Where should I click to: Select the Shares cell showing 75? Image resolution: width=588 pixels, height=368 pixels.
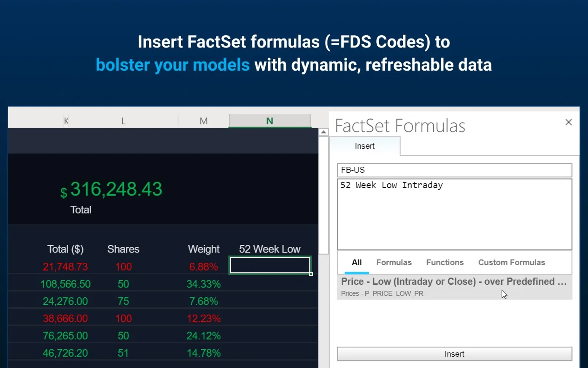coord(123,301)
